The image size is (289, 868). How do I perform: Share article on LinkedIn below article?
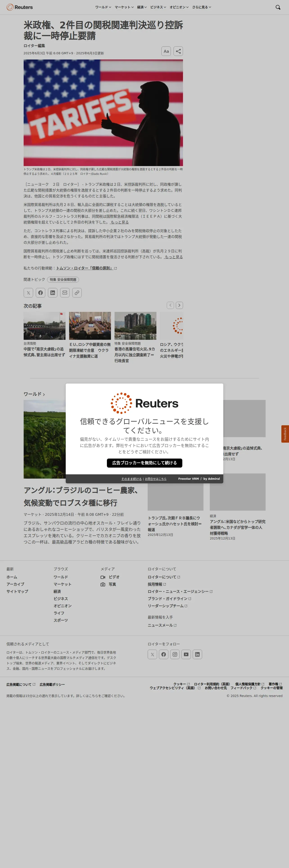coord(52,292)
